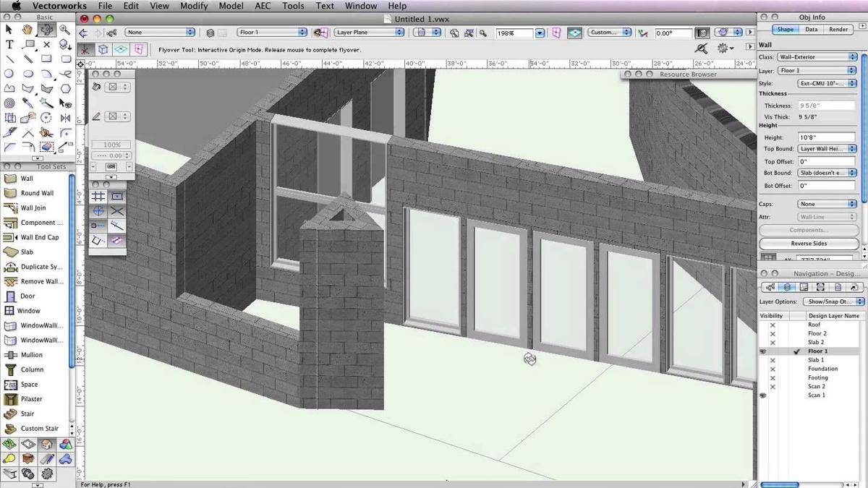Open the File menu
Screen dimensions: 868x488
(105, 6)
